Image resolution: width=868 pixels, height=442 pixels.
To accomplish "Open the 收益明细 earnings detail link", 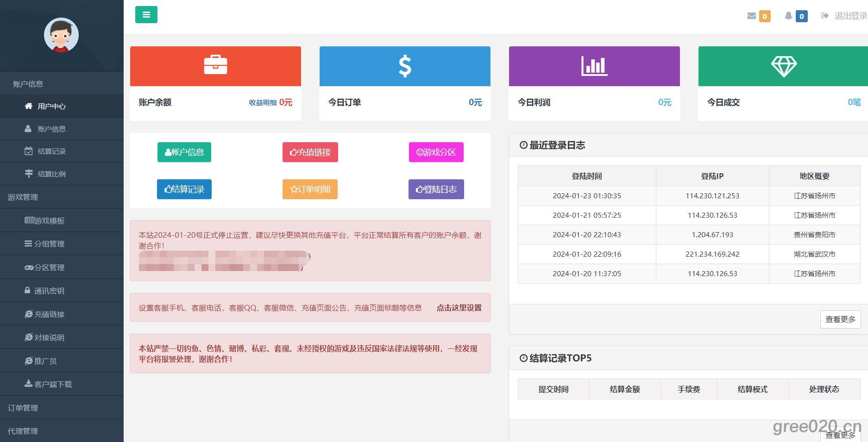I will pyautogui.click(x=263, y=103).
